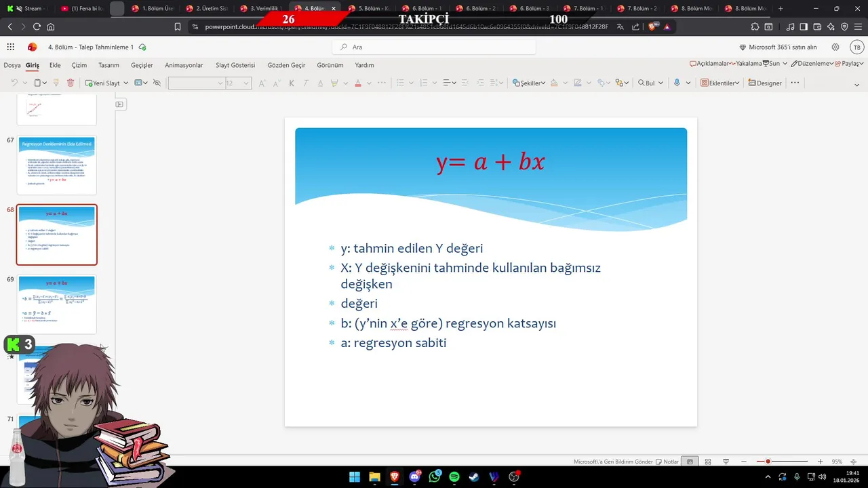This screenshot has height=488, width=868.
Task: Apply red font color
Action: click(x=358, y=83)
